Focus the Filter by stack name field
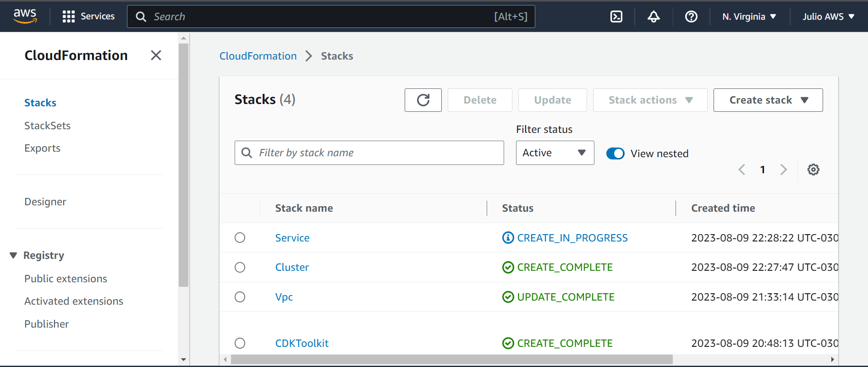 [x=369, y=153]
